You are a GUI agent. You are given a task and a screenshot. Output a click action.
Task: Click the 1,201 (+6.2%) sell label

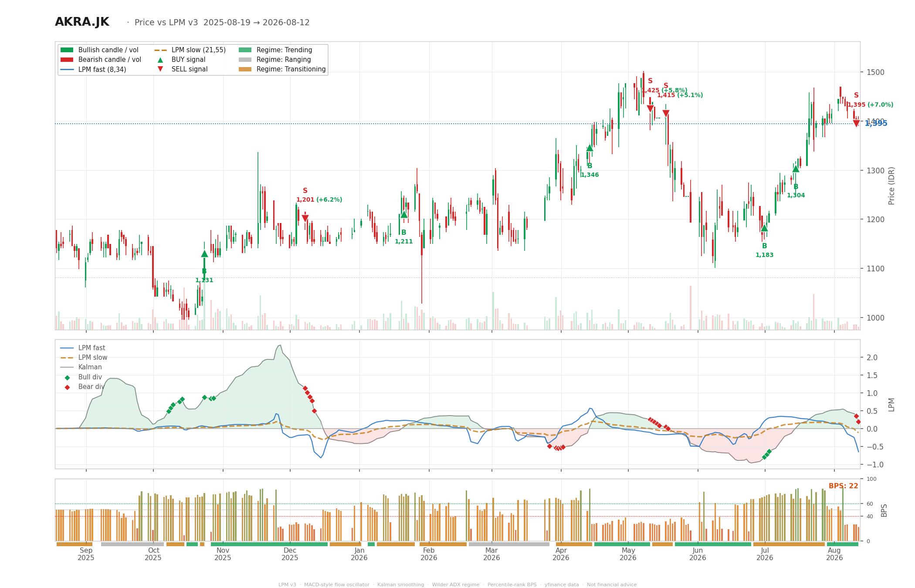(319, 200)
